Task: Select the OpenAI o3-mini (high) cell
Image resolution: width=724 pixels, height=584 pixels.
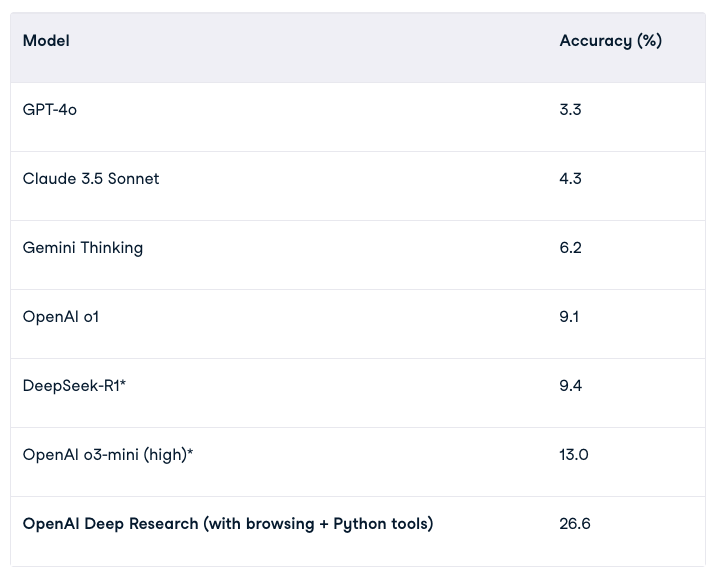Action: pos(108,455)
